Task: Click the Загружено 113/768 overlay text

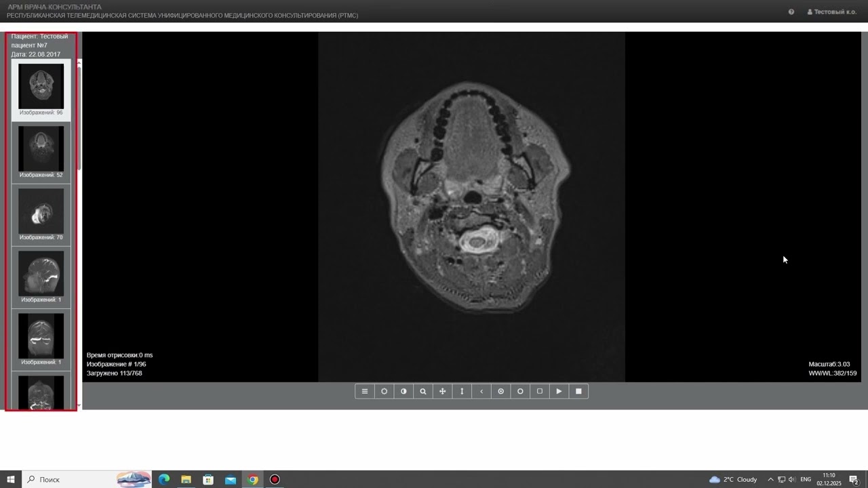Action: pos(114,373)
